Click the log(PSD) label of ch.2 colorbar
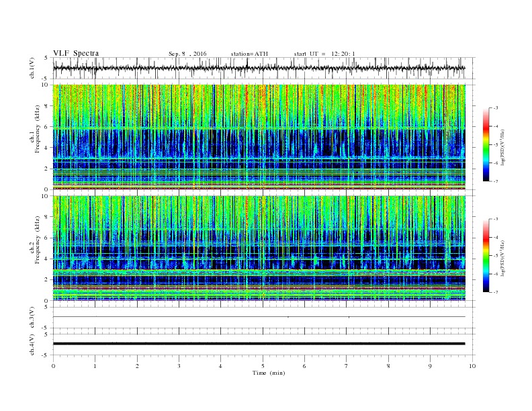The height and width of the screenshot is (411, 532). (x=503, y=259)
